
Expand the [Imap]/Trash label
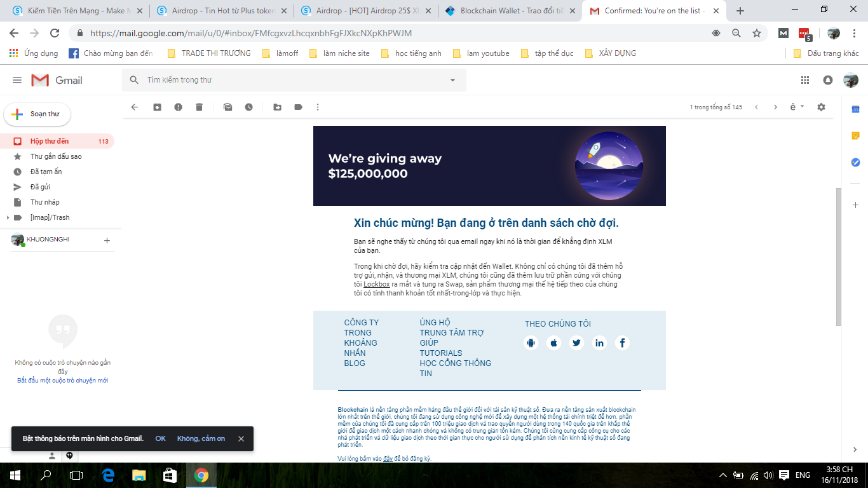click(x=8, y=218)
